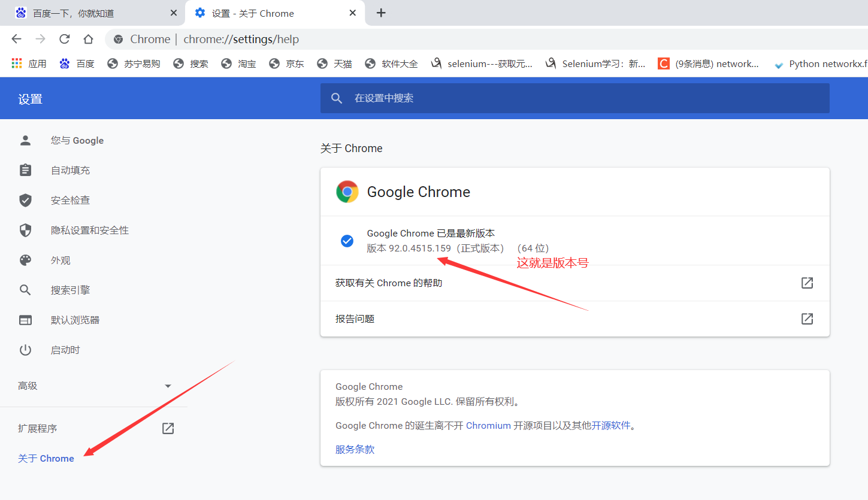This screenshot has height=500, width=868.
Task: Reload the page with the refresh icon
Action: [x=64, y=39]
